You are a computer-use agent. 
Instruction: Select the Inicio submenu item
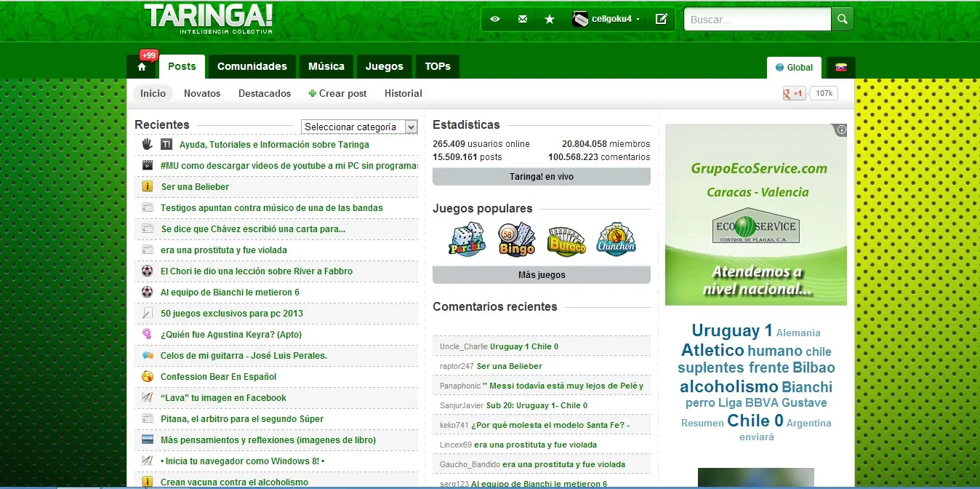coord(153,93)
